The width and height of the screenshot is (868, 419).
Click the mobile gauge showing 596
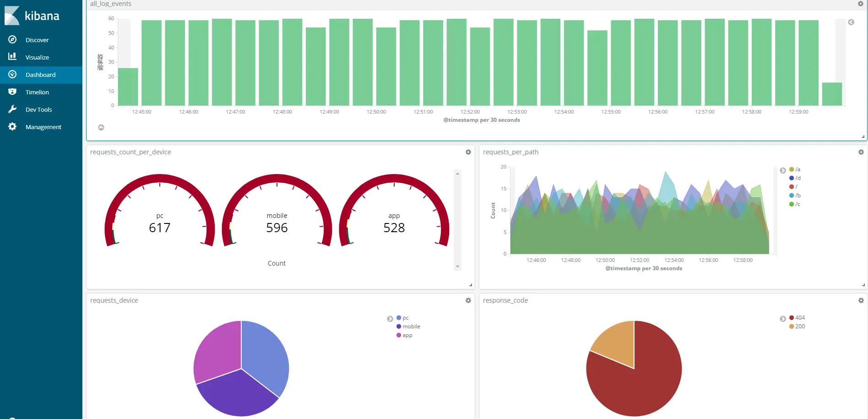tap(277, 211)
